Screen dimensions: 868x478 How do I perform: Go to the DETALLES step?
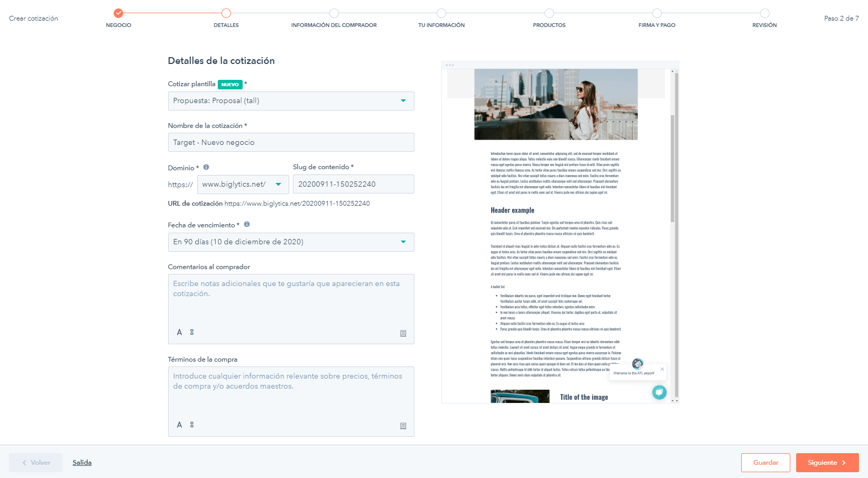tap(226, 13)
